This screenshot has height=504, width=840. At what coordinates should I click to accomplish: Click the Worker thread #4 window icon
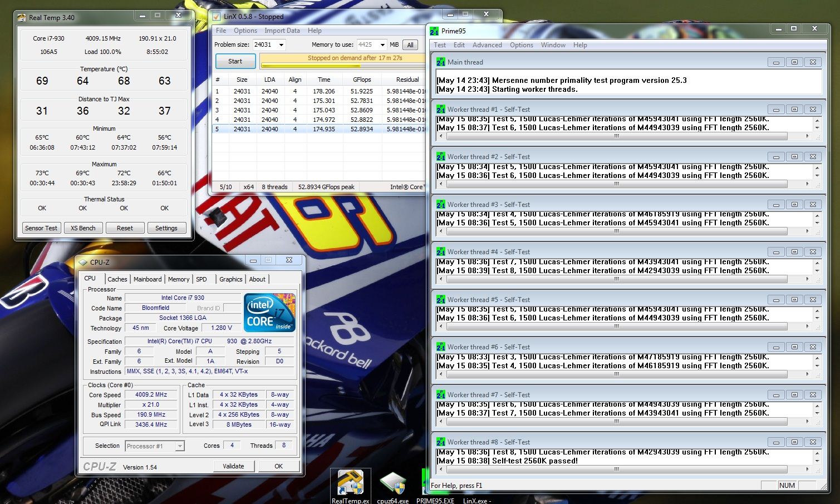point(441,251)
